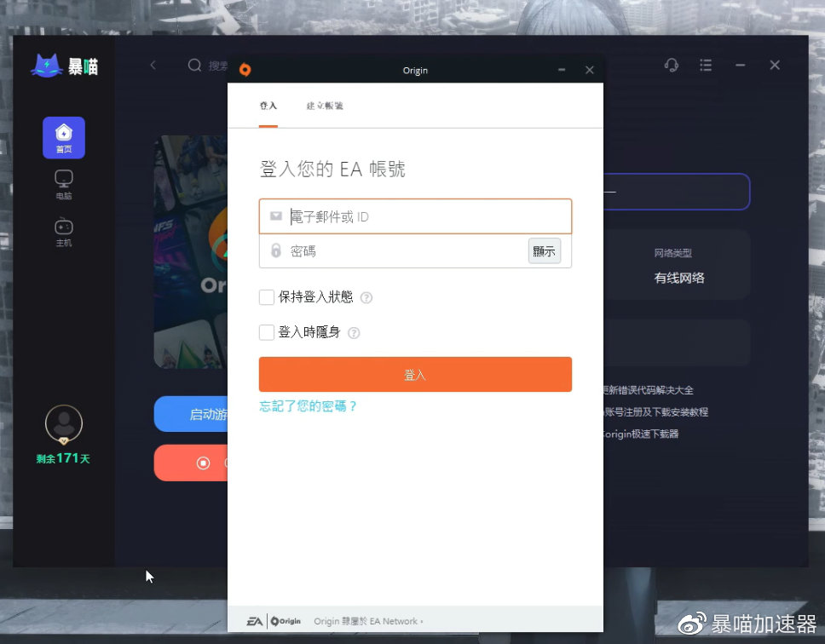The height and width of the screenshot is (644, 825).
Task: Click the 有线网络 network type text
Action: tap(679, 278)
